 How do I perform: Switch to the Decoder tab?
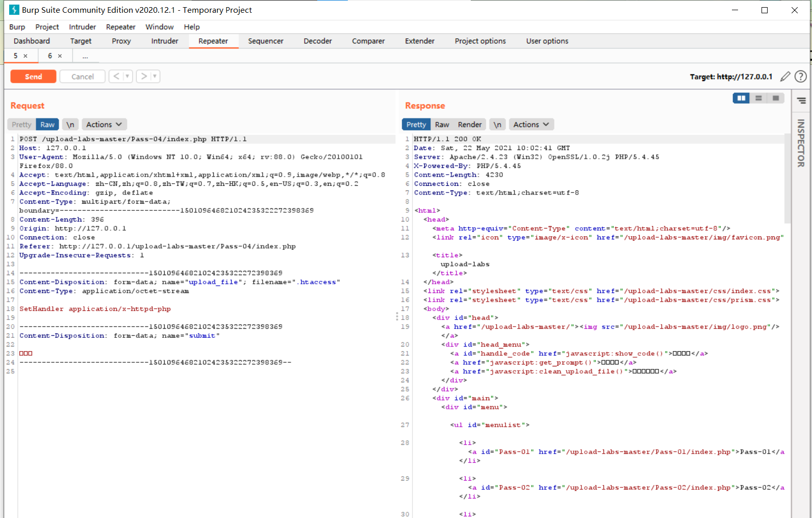[318, 41]
